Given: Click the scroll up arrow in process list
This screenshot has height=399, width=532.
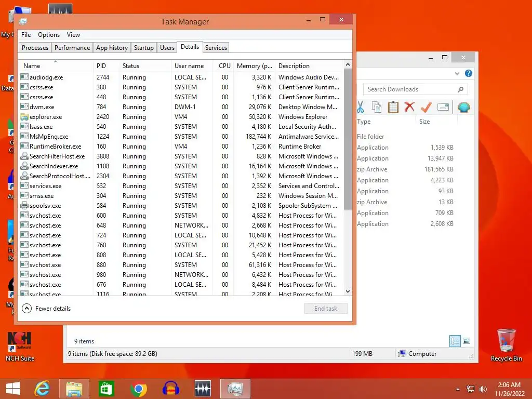Looking at the screenshot, I should (x=348, y=64).
